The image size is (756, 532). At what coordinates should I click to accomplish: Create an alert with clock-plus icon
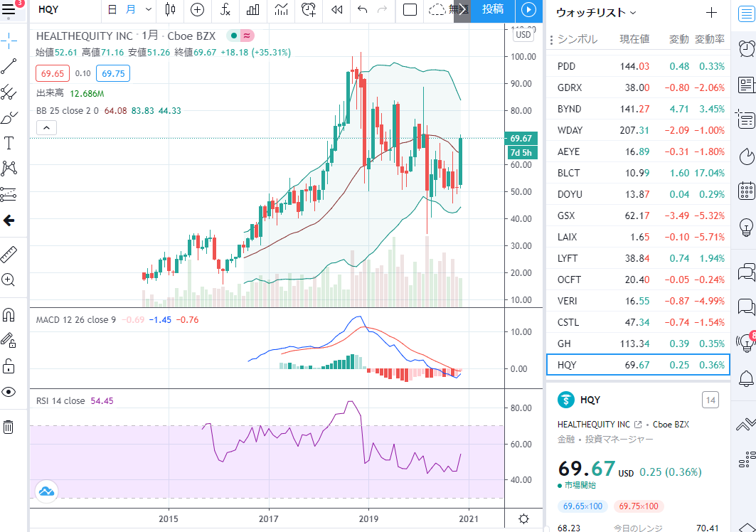pyautogui.click(x=309, y=9)
